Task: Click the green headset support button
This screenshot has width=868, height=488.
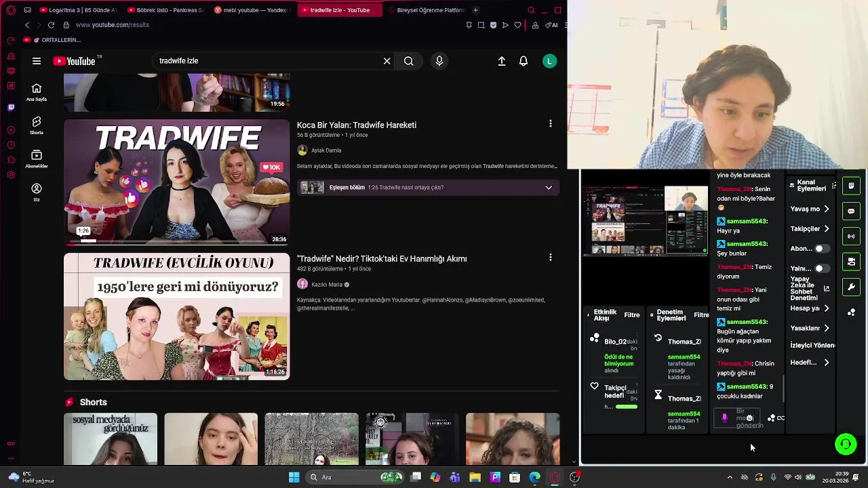Action: 846,444
